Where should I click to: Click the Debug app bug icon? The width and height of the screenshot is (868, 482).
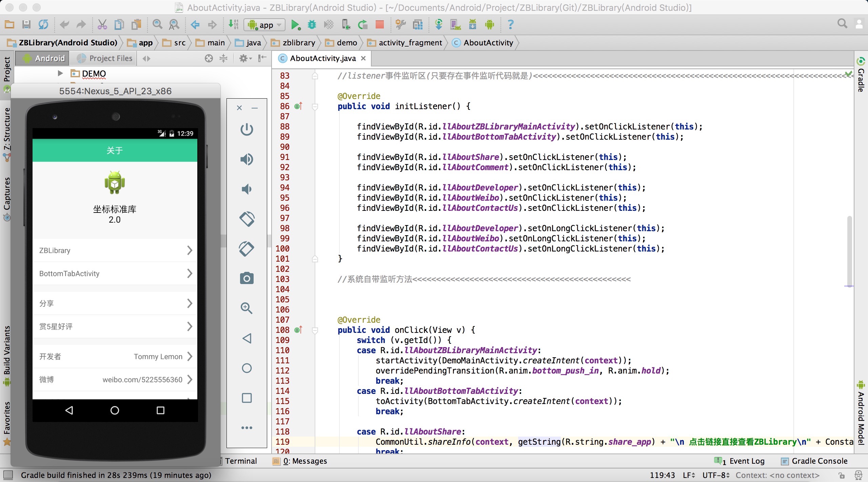[x=312, y=25]
